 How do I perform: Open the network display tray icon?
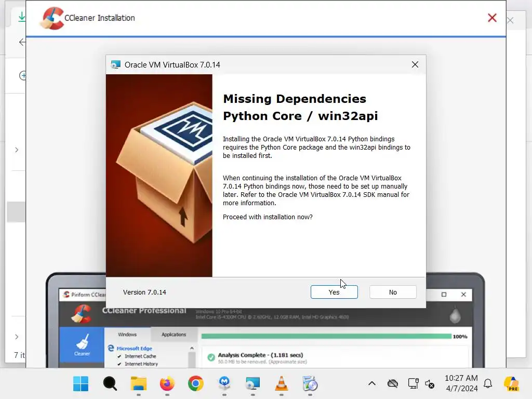(413, 383)
